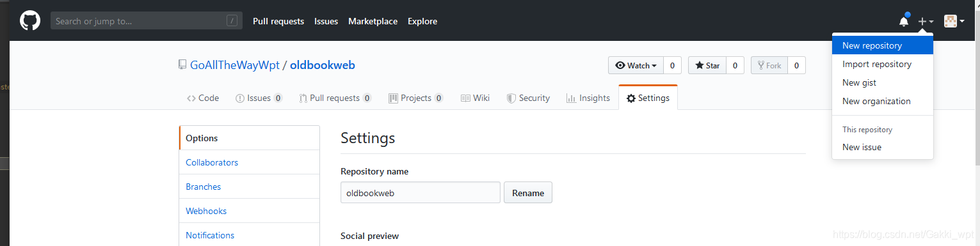Image resolution: width=980 pixels, height=246 pixels.
Task: Switch to the repository Issues tab
Action: (x=259, y=98)
